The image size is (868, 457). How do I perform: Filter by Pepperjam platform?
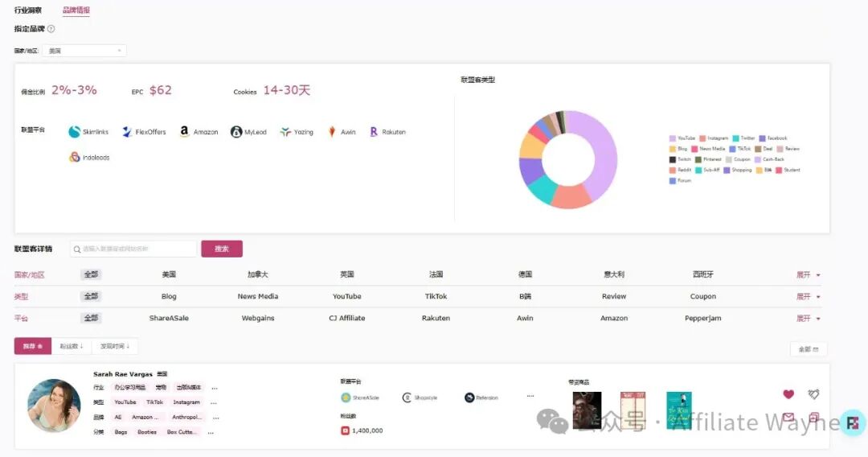pyautogui.click(x=703, y=318)
